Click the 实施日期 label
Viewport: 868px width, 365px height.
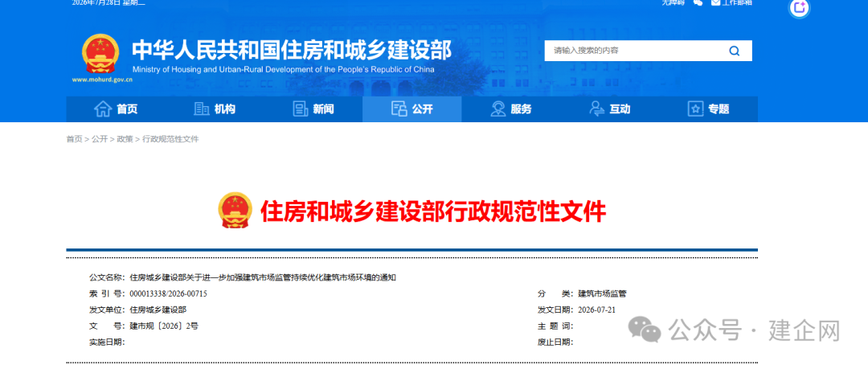pyautogui.click(x=108, y=342)
